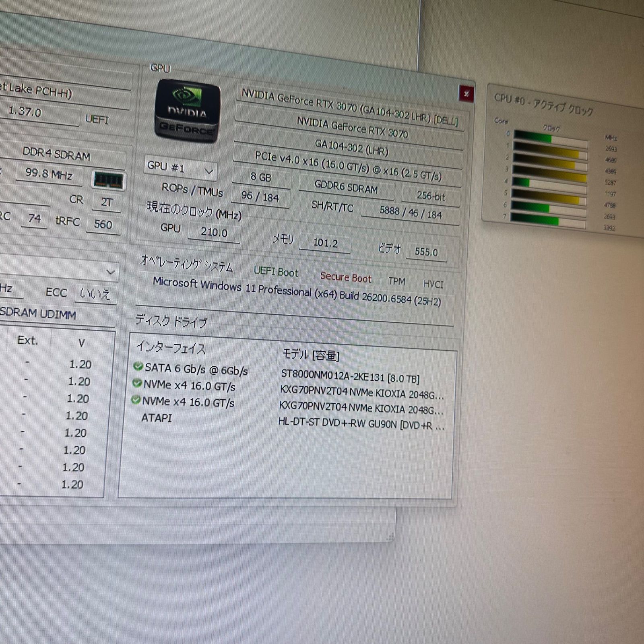Click the 3392 MHz core reading

(609, 228)
